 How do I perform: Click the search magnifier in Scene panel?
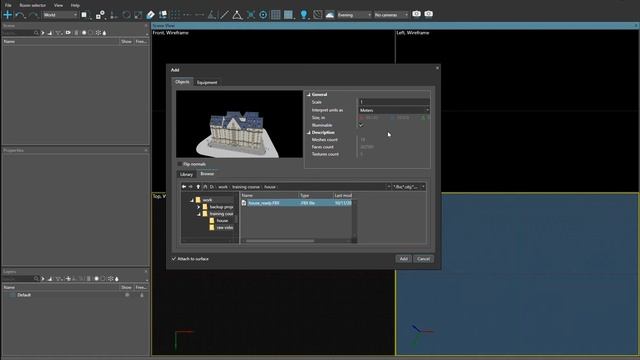coord(36,33)
